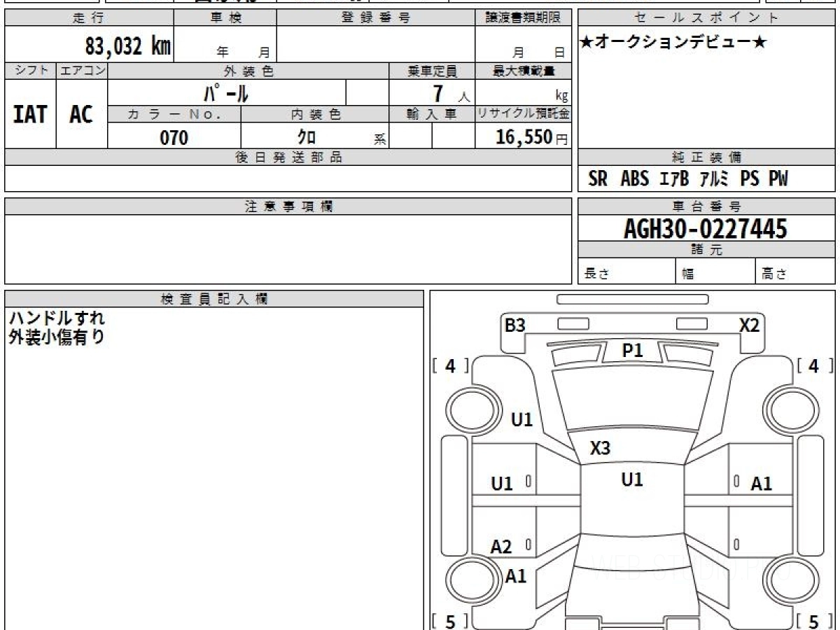The width and height of the screenshot is (840, 630).
Task: Click the "諸元" header
Action: point(706,250)
